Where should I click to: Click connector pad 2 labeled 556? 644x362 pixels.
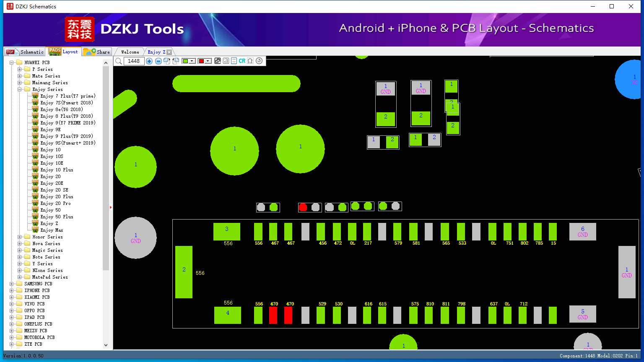[x=184, y=272]
